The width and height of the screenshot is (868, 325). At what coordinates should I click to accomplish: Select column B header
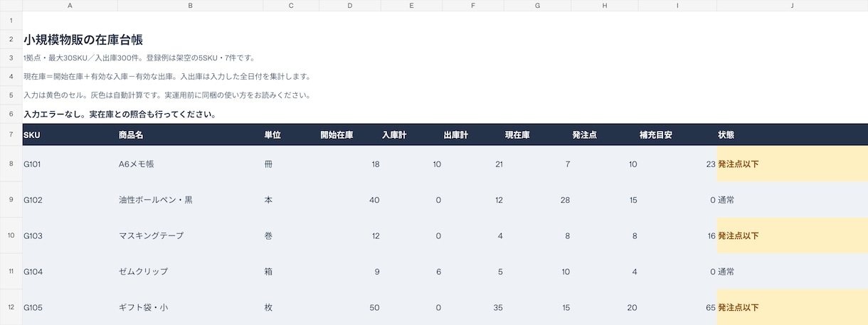point(190,6)
